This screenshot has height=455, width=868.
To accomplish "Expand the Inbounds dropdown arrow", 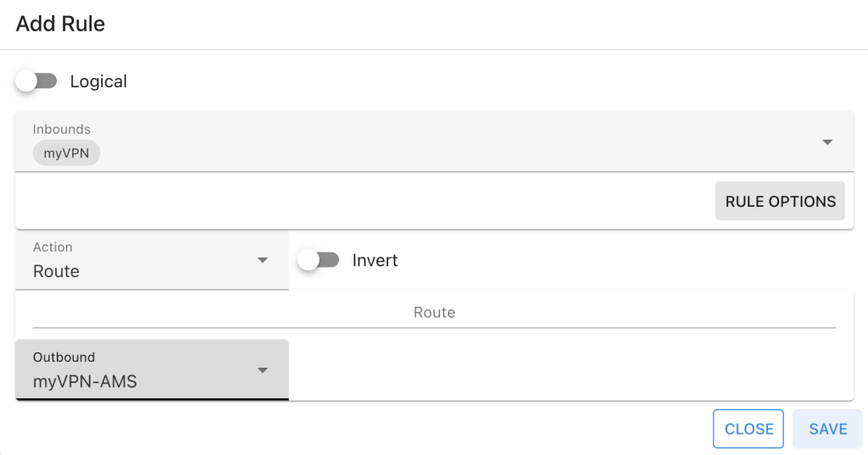I will (828, 142).
